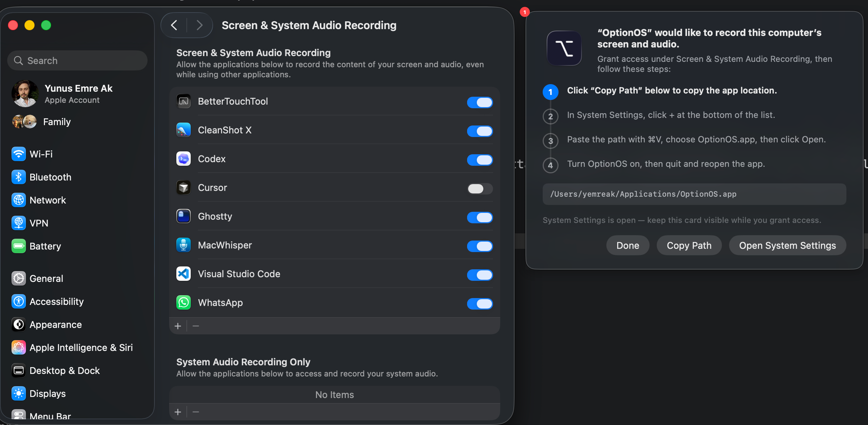Click the Search field in sidebar
Viewport: 868px width, 425px height.
[77, 61]
